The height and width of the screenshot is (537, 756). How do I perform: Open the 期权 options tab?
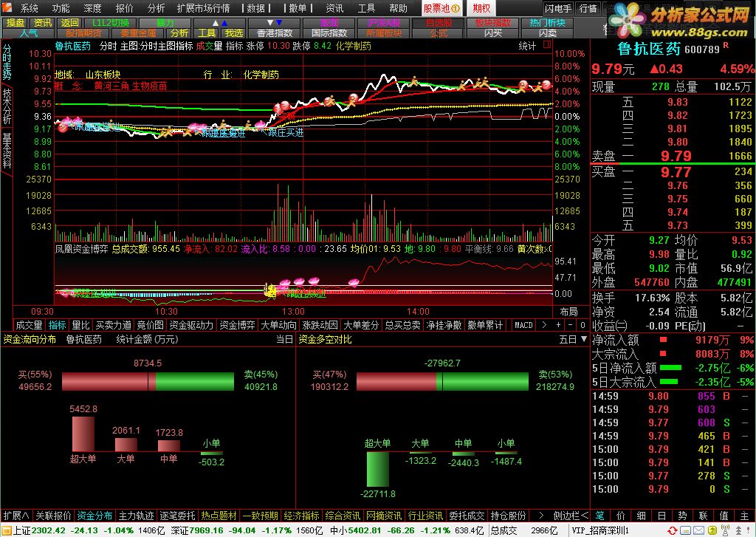click(481, 8)
